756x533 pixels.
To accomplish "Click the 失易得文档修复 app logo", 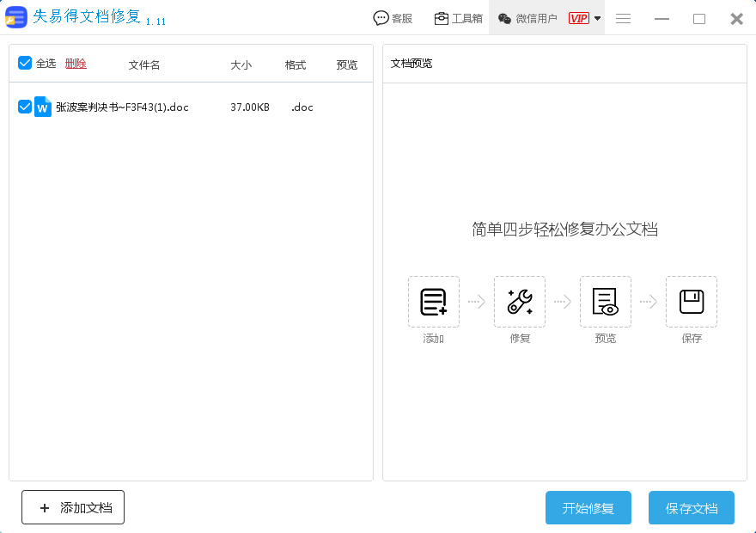I will [x=16, y=17].
